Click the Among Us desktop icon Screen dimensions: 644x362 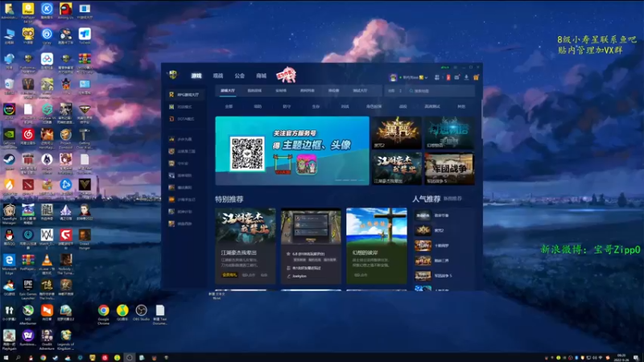(x=65, y=10)
